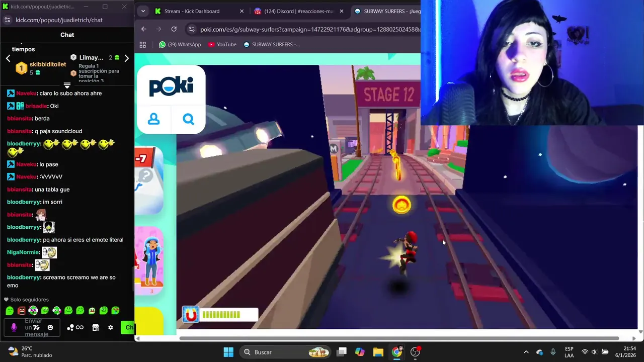
Task: Open OBS Studio from taskbar
Action: coord(416,352)
